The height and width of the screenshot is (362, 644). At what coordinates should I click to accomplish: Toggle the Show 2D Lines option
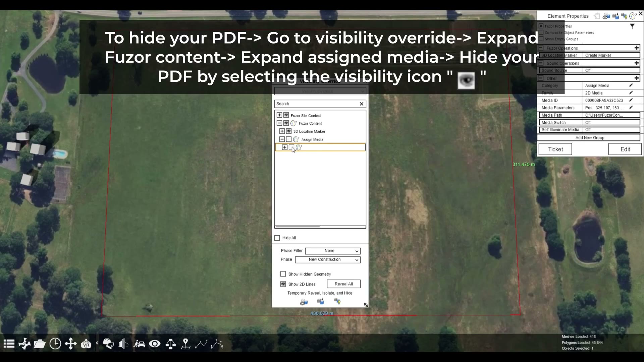point(283,284)
